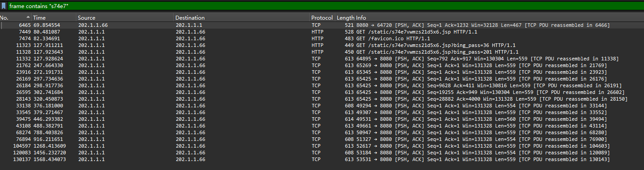644x170 pixels.
Task: Click time value 80.481087
Action: tap(47, 32)
